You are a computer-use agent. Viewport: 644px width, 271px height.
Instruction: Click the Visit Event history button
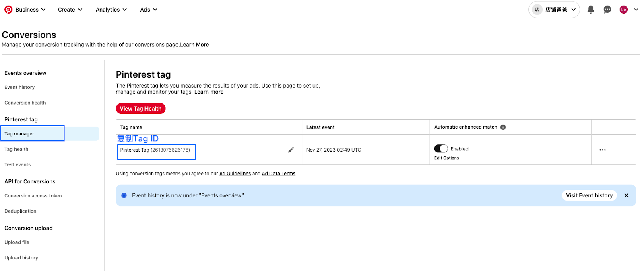coord(589,195)
